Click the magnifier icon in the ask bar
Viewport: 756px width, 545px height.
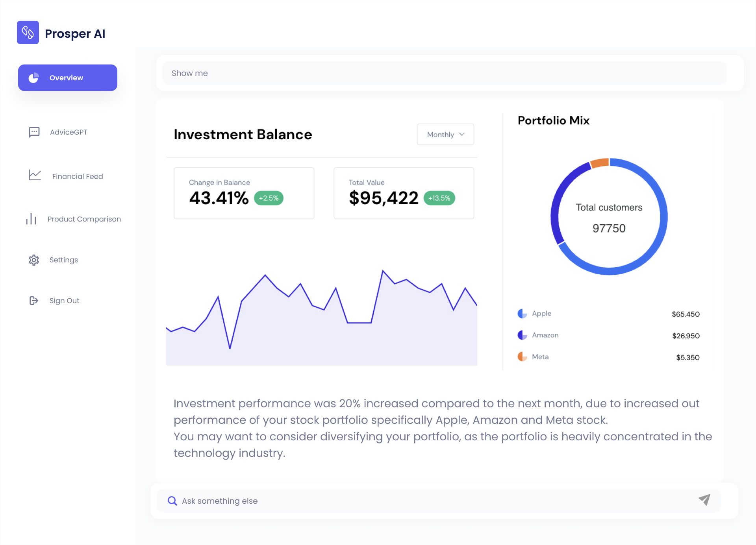tap(172, 501)
